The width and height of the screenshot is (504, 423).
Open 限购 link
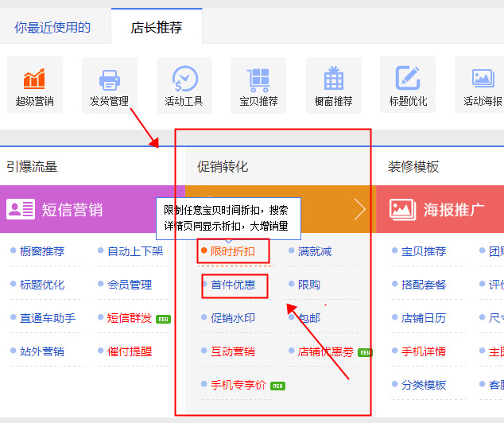309,285
